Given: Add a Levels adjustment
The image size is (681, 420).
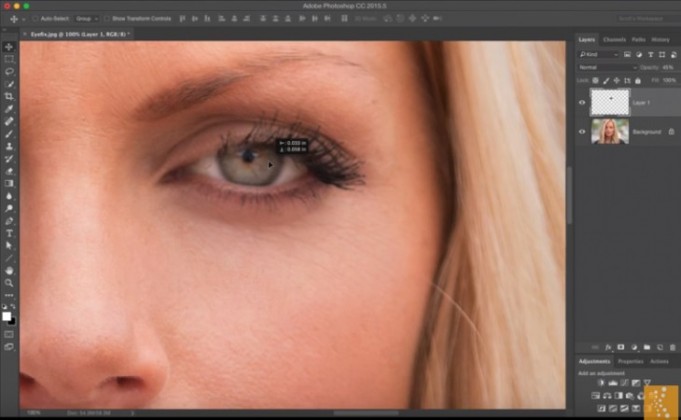Looking at the screenshot, I should pyautogui.click(x=613, y=383).
